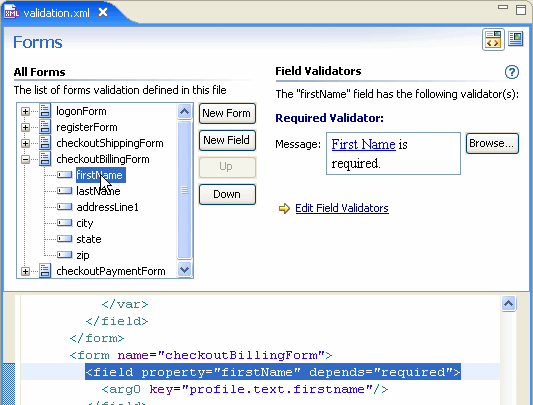
Task: Click the New Field button
Action: click(x=227, y=140)
